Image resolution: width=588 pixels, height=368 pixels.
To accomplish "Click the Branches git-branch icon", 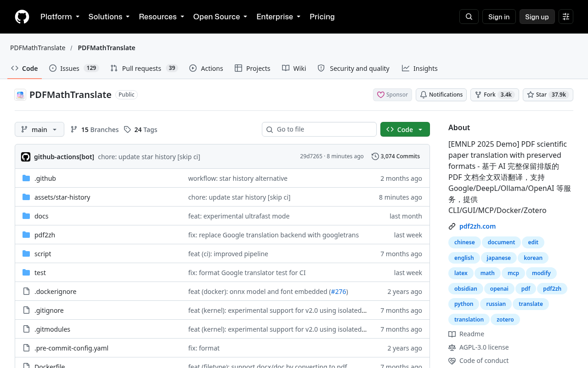I will (74, 130).
